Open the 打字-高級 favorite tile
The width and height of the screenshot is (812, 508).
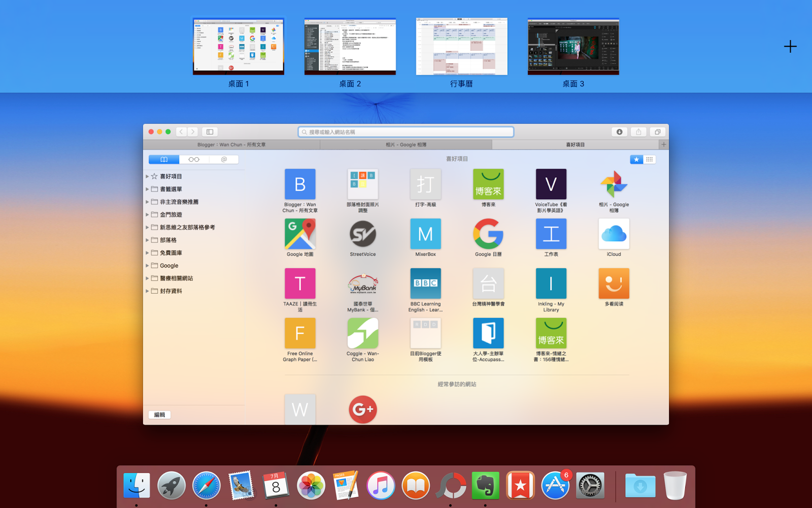425,184
